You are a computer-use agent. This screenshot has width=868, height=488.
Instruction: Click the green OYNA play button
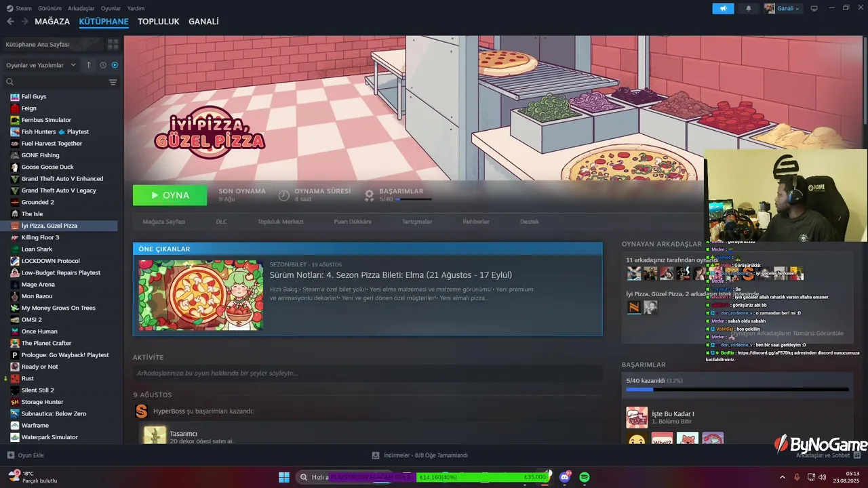(x=170, y=195)
